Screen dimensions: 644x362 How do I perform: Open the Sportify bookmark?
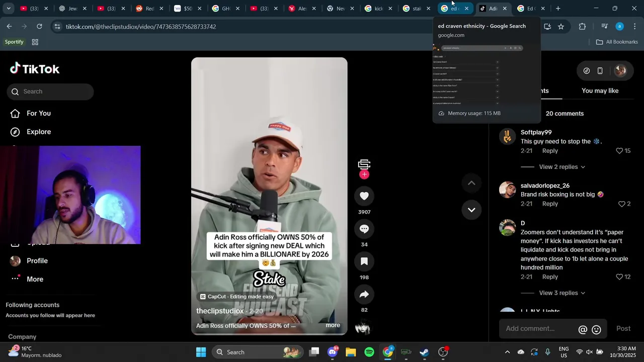[x=14, y=42]
